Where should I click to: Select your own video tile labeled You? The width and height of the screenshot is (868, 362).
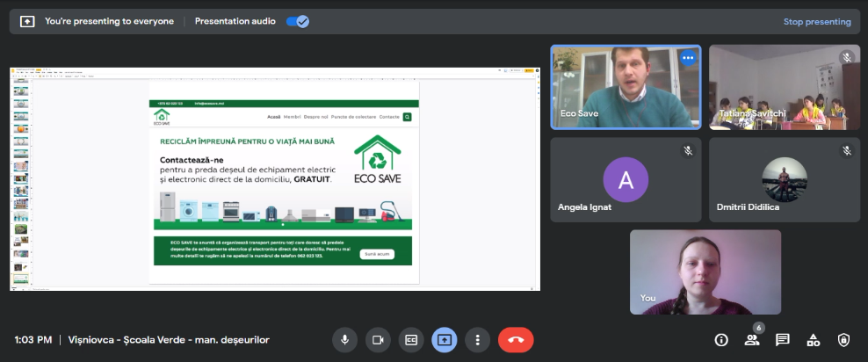pos(705,271)
